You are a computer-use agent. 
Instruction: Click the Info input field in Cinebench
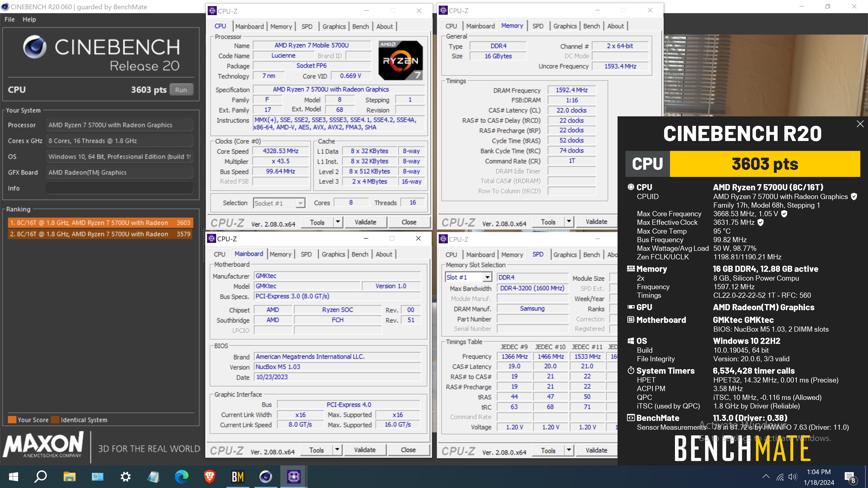(x=119, y=188)
